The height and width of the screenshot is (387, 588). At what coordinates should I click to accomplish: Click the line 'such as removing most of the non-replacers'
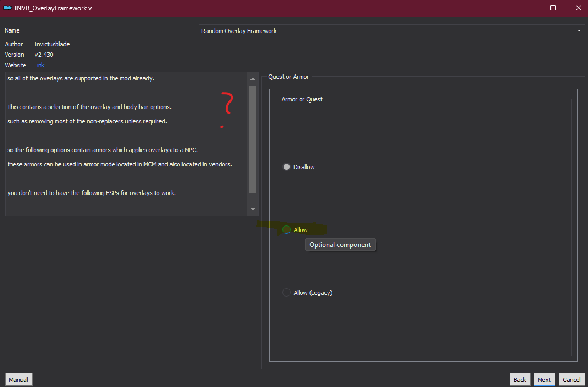pos(87,122)
